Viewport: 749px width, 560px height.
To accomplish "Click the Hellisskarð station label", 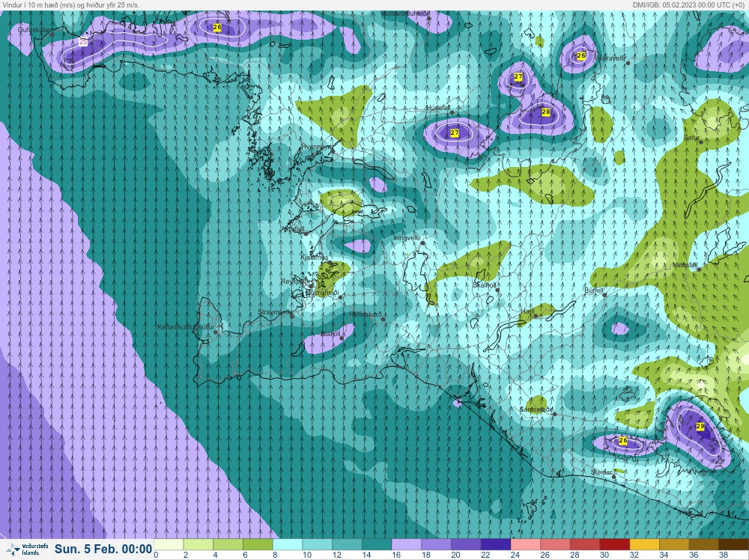I will pyautogui.click(x=366, y=314).
